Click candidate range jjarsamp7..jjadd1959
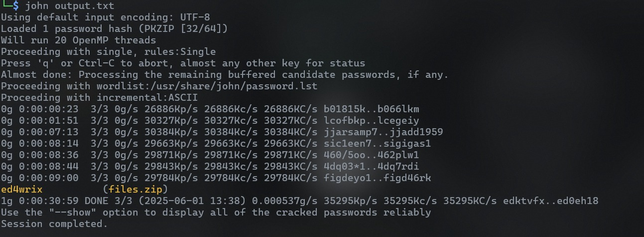The image size is (644, 237). pyautogui.click(x=383, y=132)
